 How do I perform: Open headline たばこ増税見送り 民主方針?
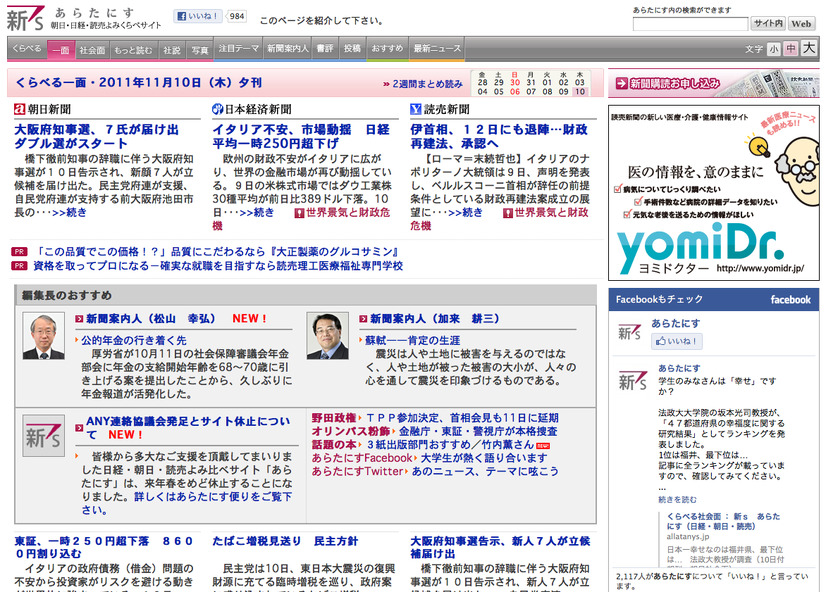[x=285, y=541]
